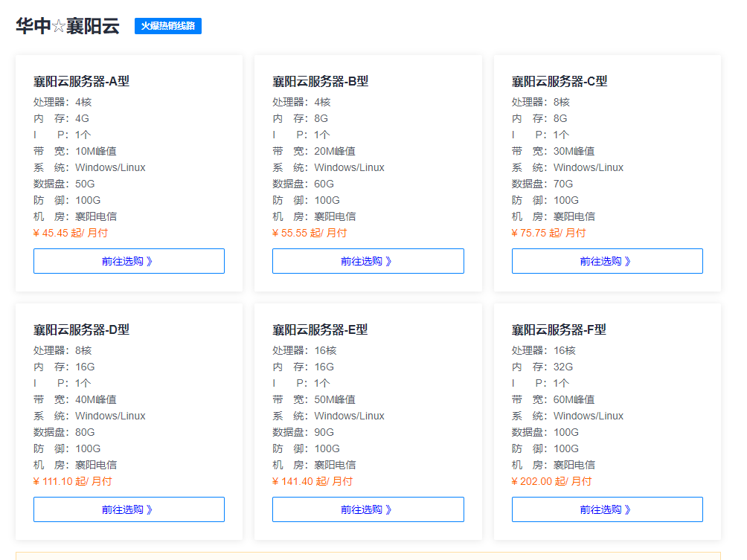
Task: Click the ¥ 141.40 起/ 月付 price
Action: (312, 481)
